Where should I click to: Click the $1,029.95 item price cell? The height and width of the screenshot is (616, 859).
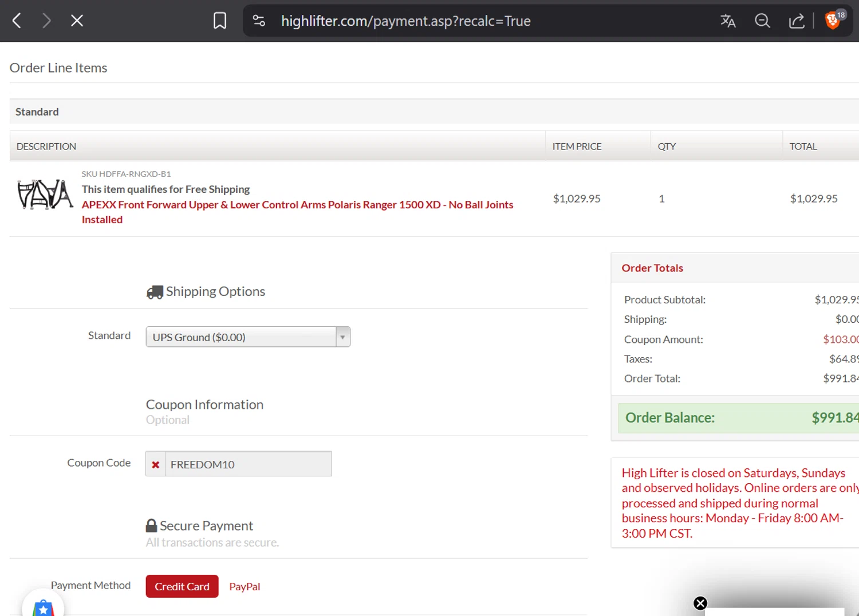point(577,198)
